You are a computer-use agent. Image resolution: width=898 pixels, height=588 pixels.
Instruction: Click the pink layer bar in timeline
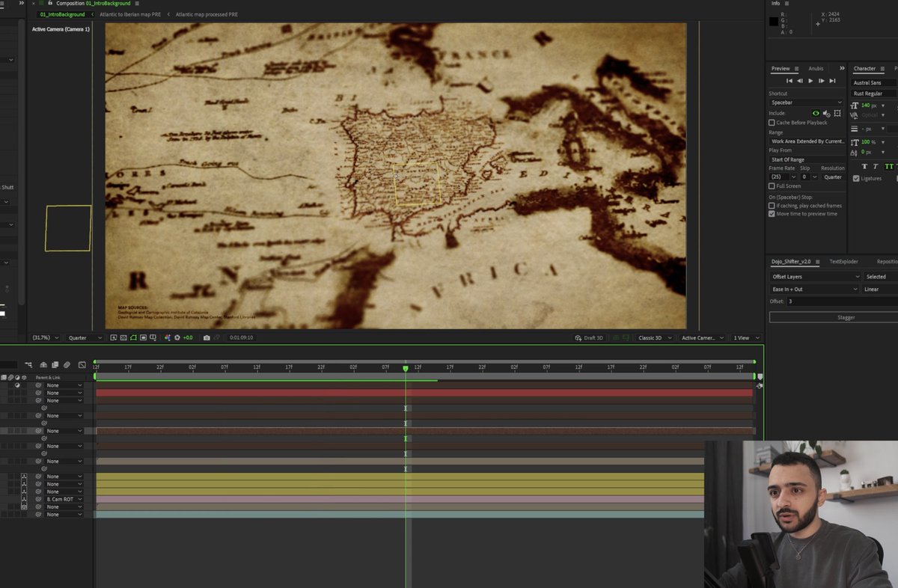pyautogui.click(x=400, y=499)
